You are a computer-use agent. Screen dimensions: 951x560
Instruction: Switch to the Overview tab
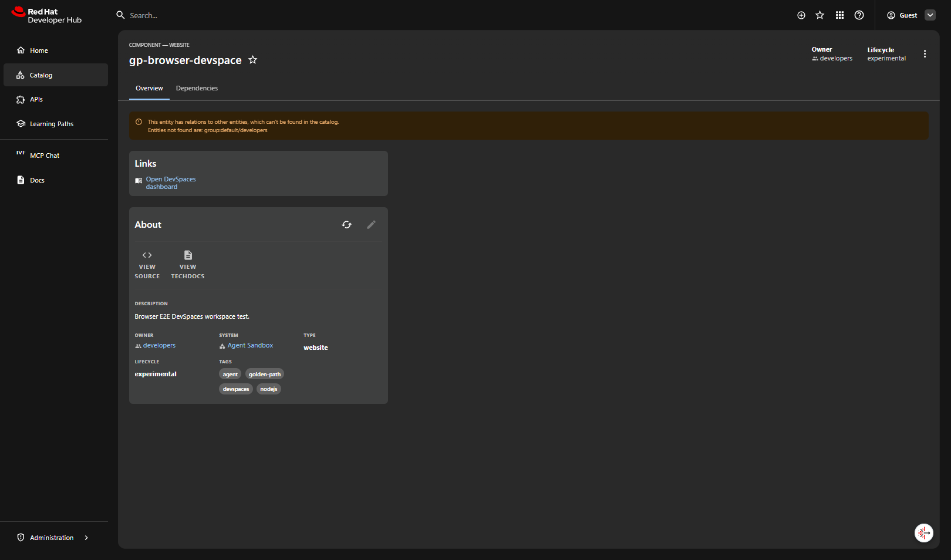pyautogui.click(x=149, y=88)
